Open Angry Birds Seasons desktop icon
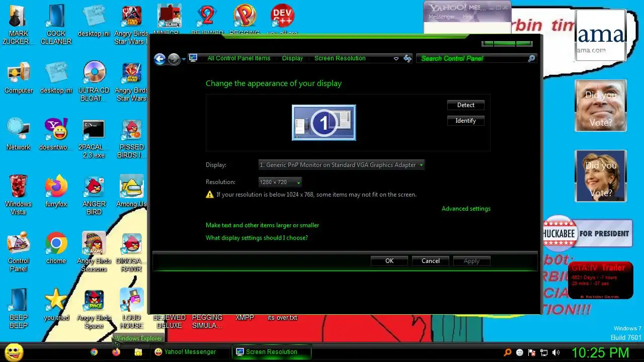The height and width of the screenshot is (362, 644). (x=94, y=252)
